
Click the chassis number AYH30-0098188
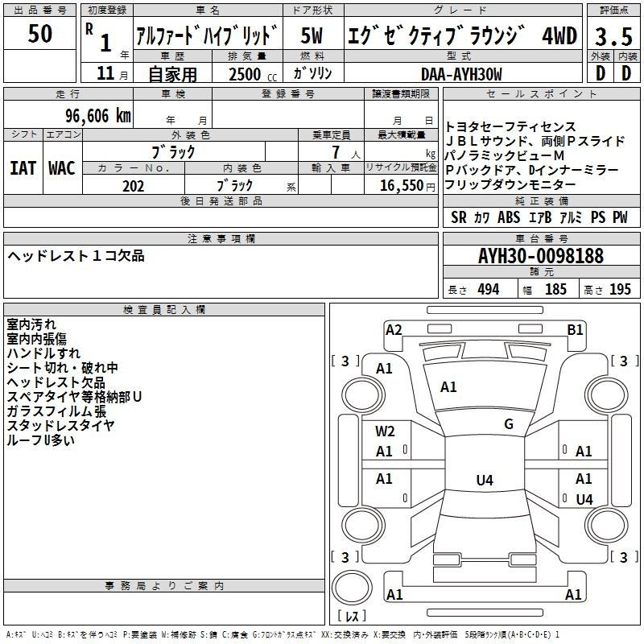click(541, 256)
